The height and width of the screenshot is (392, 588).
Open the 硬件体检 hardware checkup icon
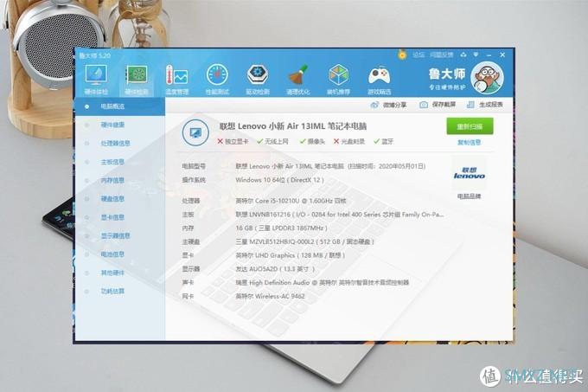[96, 79]
